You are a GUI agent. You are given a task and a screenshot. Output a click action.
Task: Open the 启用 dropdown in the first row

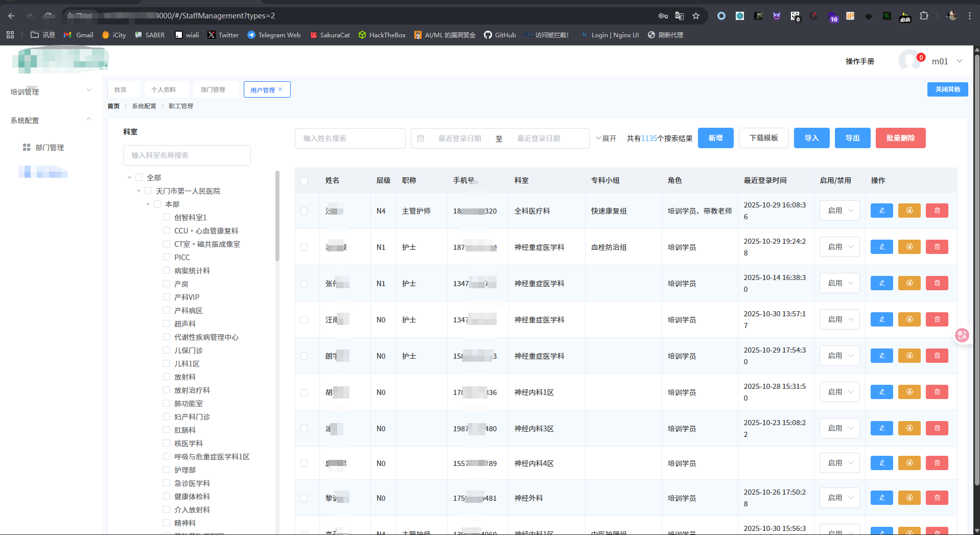(839, 211)
